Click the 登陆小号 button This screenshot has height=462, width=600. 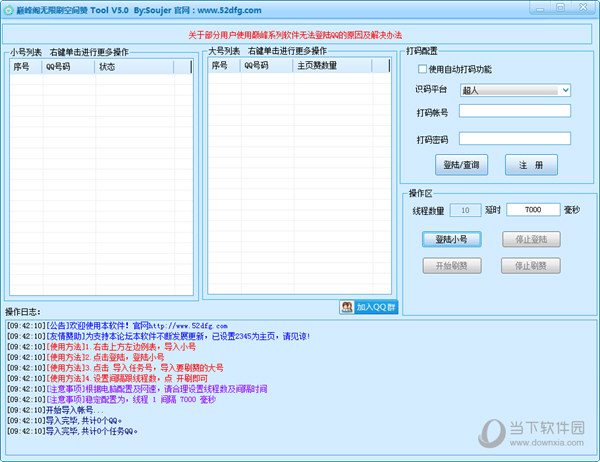pyautogui.click(x=452, y=239)
